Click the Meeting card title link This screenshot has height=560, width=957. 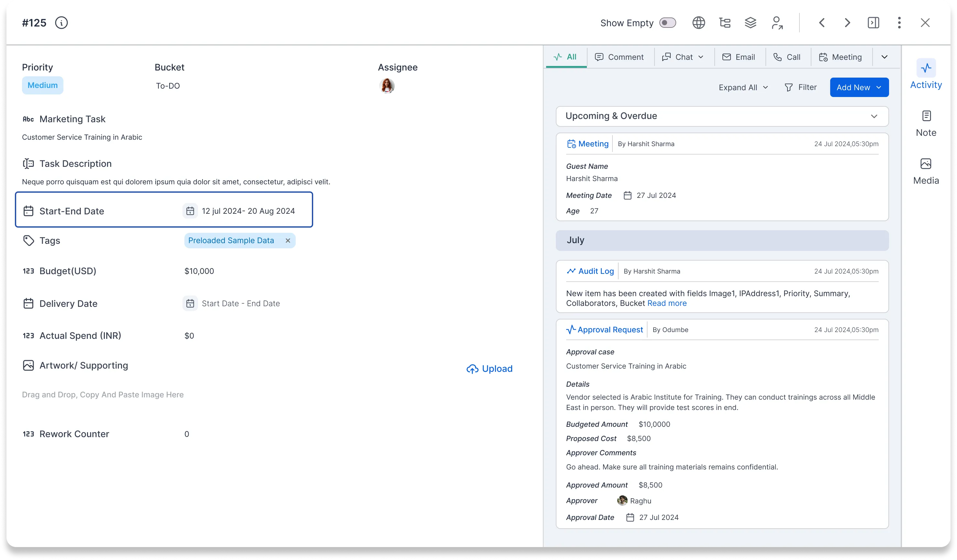click(593, 144)
